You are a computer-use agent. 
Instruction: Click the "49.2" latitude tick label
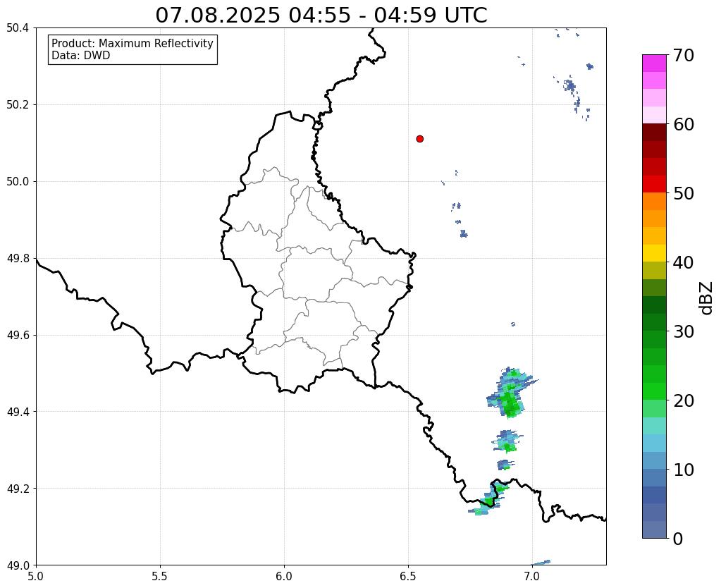pyautogui.click(x=18, y=488)
